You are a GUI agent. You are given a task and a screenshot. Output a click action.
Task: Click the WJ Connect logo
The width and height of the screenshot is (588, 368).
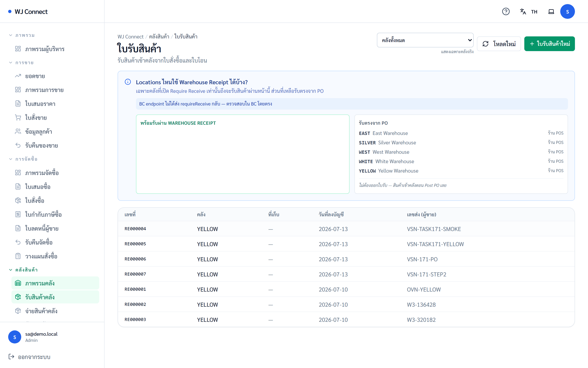[28, 11]
